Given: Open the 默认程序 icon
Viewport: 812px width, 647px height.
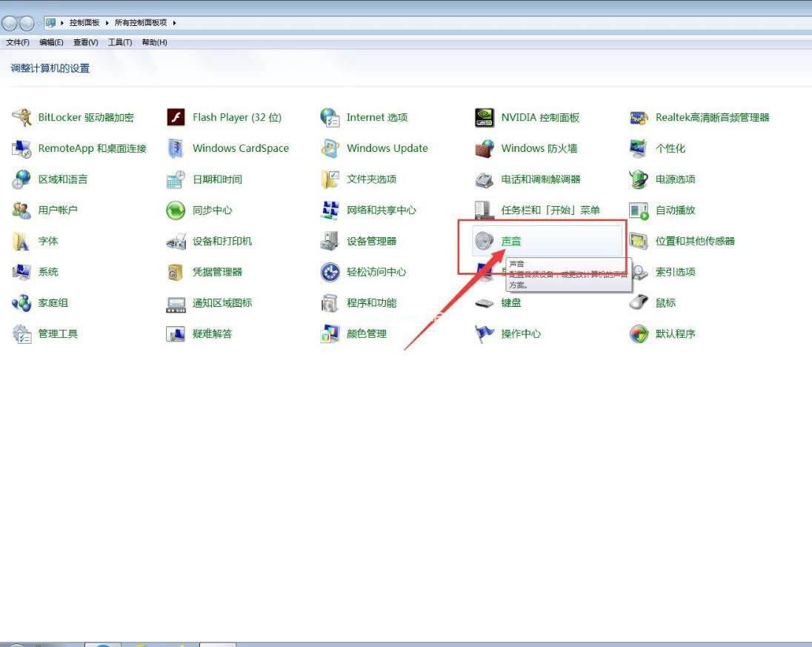Looking at the screenshot, I should coord(639,334).
